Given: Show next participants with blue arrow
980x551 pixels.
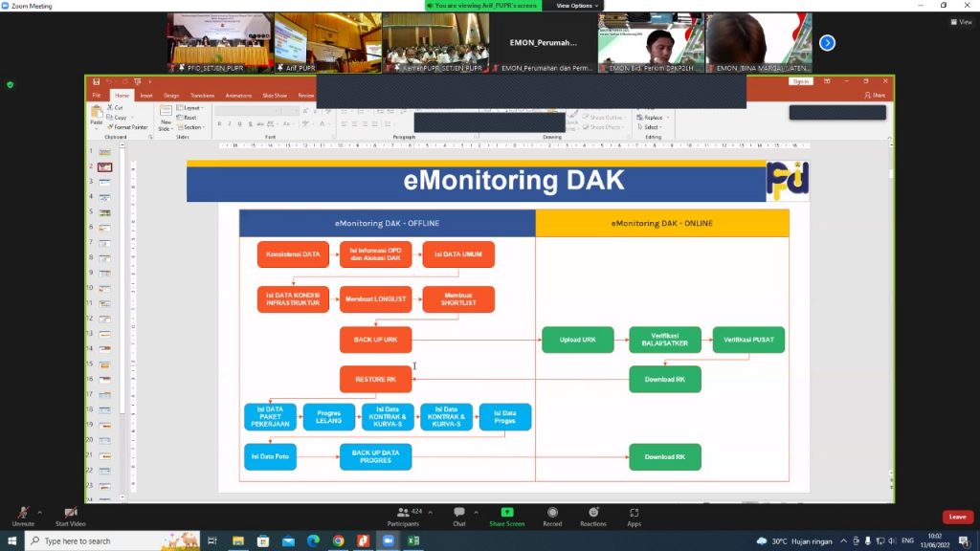Looking at the screenshot, I should pos(827,43).
